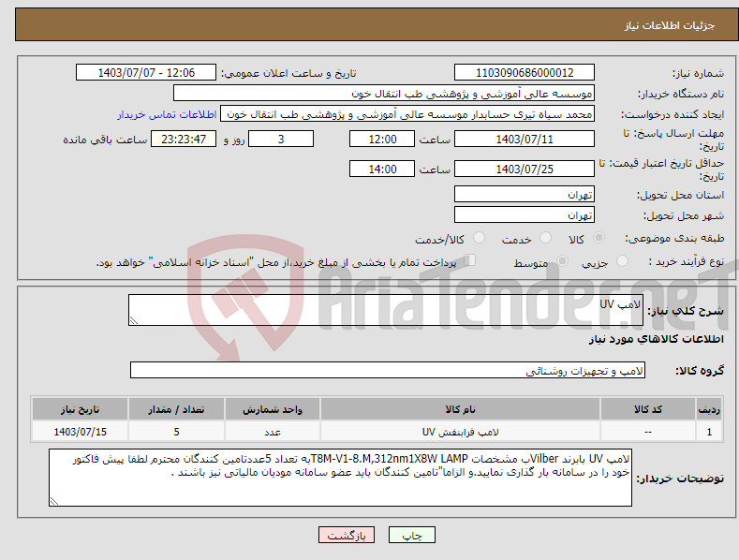739x560 pixels.
Task: Click the تعداد / مقدار column header
Action: [176, 409]
